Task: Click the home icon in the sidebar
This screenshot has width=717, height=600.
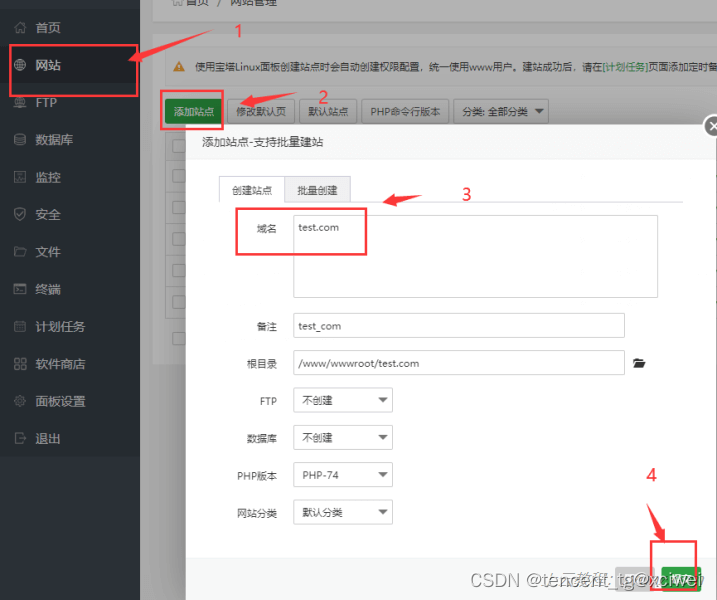Action: [x=20, y=27]
